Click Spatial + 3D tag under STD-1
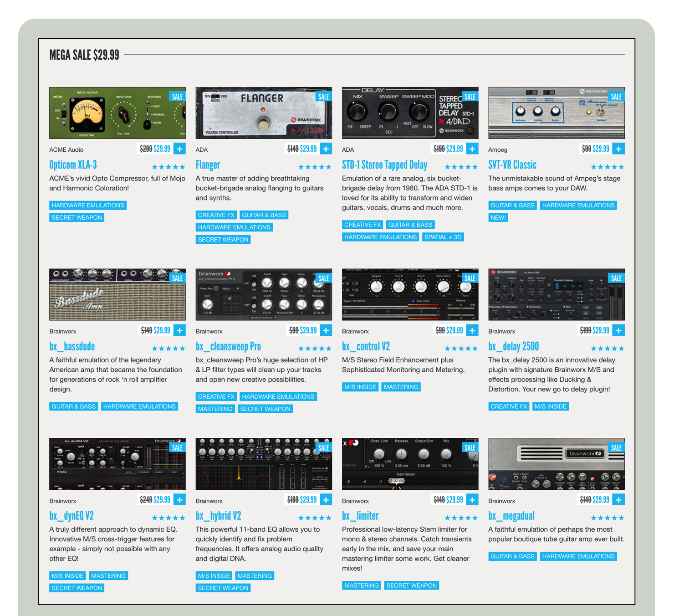Viewport: 674px width, 616px height. [443, 237]
